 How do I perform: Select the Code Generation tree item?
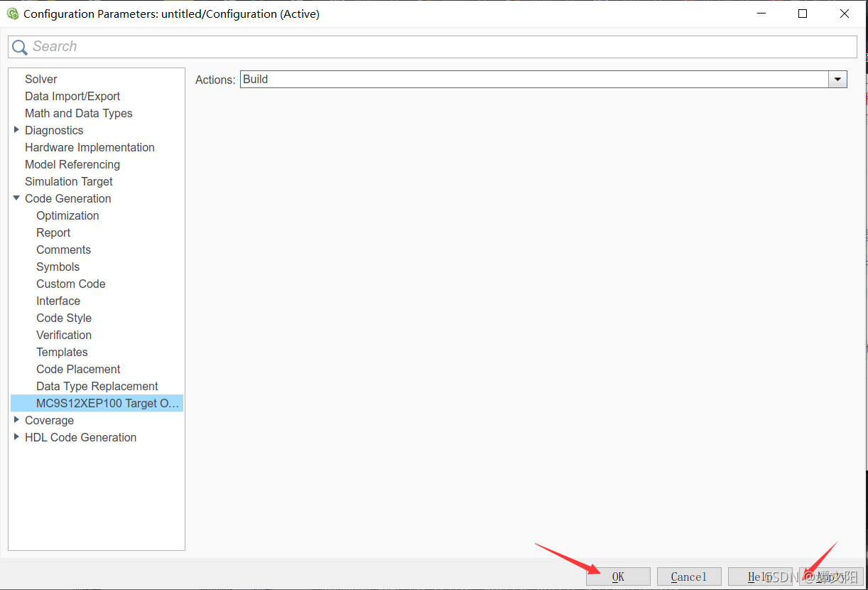[68, 198]
